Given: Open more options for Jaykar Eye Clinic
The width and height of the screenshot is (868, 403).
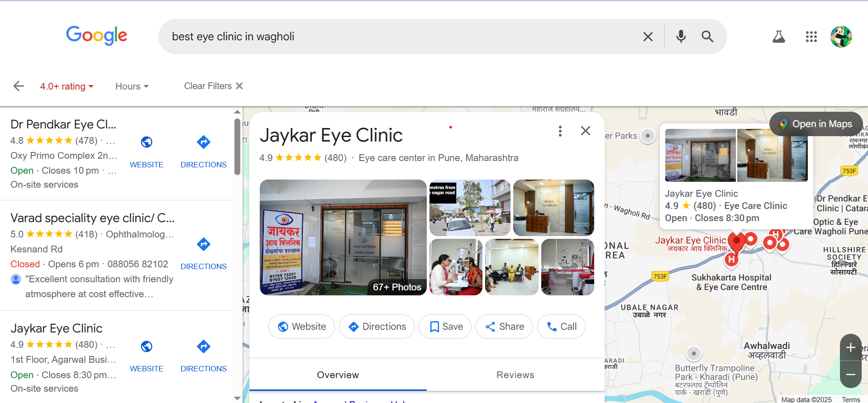Looking at the screenshot, I should [x=560, y=131].
